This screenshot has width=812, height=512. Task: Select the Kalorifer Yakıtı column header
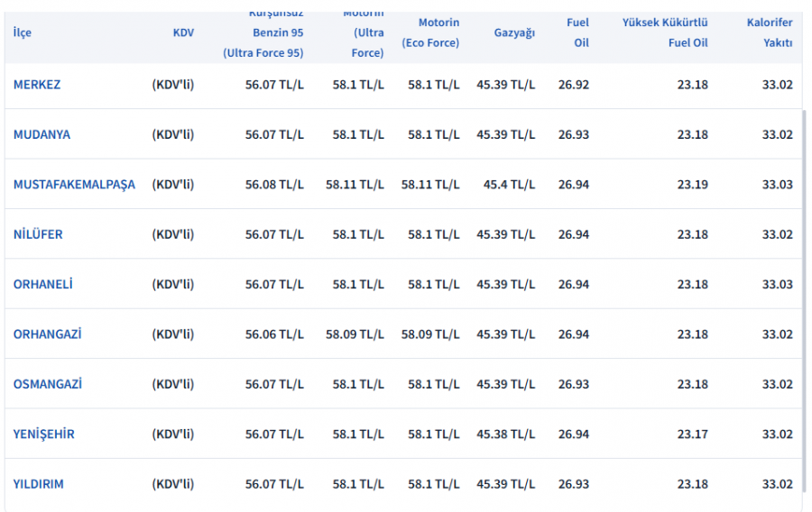tap(770, 32)
